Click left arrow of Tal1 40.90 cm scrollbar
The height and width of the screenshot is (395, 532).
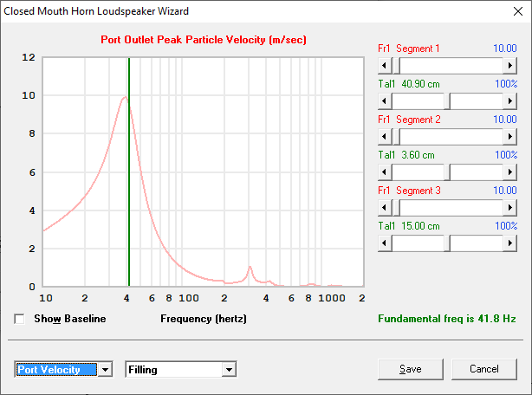coord(385,100)
